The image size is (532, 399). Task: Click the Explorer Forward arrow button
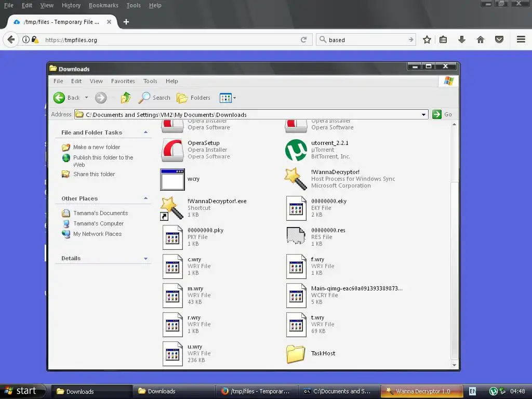point(100,98)
